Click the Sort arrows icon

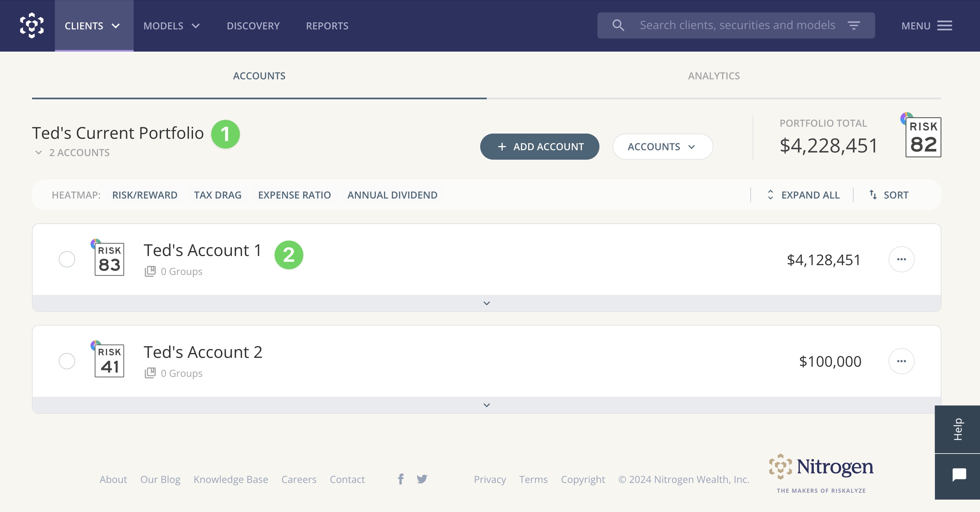(873, 195)
